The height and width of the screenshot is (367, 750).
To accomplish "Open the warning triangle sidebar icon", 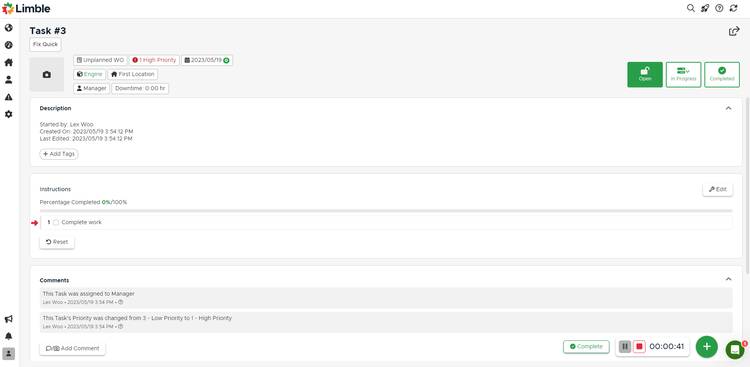I will click(9, 97).
